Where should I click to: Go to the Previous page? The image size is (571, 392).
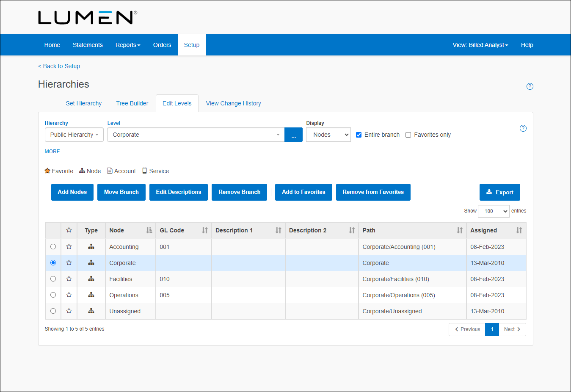(x=467, y=329)
